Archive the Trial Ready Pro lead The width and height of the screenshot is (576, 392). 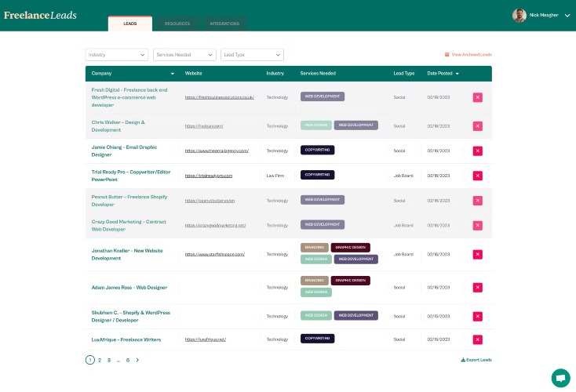(477, 176)
